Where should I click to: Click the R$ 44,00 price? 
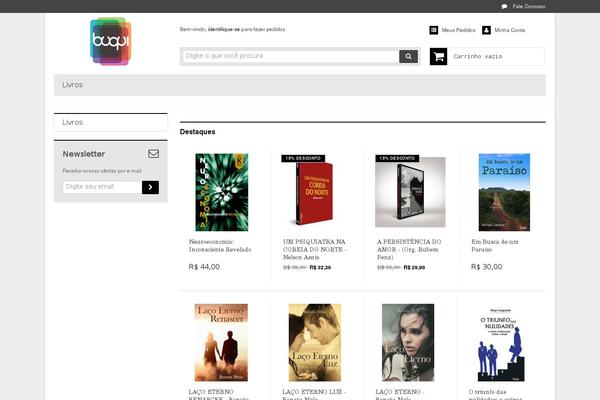click(x=204, y=267)
